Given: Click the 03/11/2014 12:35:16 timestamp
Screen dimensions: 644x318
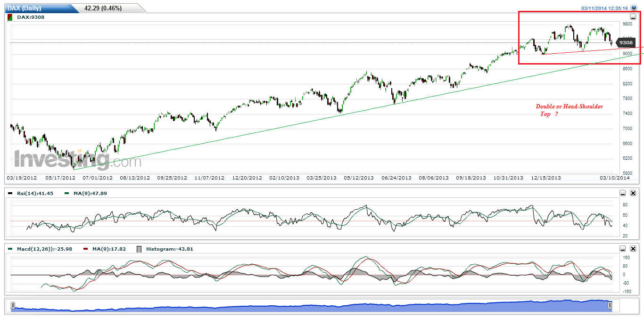Looking at the screenshot, I should [604, 8].
